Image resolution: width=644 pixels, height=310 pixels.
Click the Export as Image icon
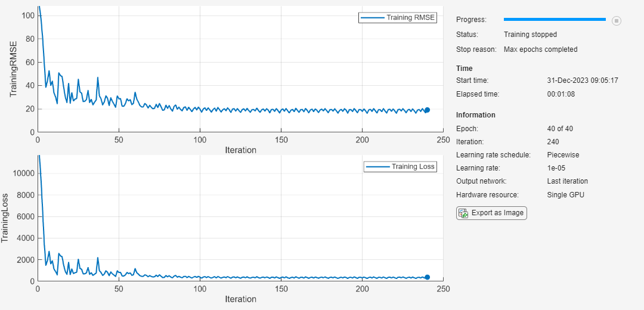[x=463, y=213]
